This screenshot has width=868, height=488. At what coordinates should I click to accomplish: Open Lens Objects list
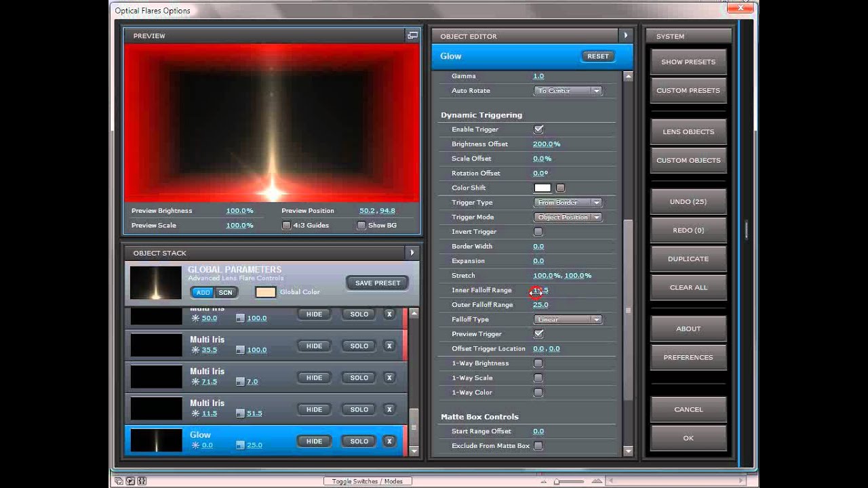click(x=688, y=131)
